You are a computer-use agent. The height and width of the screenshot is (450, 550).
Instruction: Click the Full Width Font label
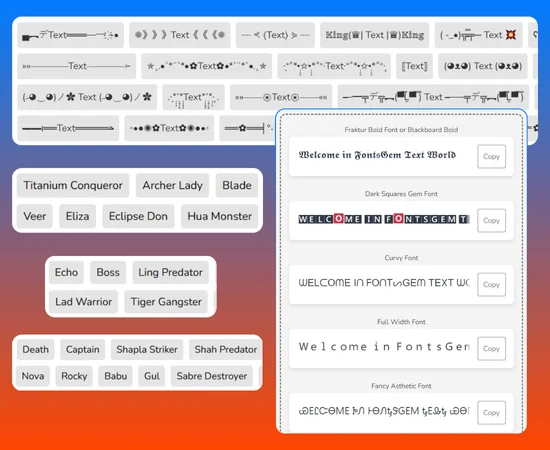(x=401, y=322)
